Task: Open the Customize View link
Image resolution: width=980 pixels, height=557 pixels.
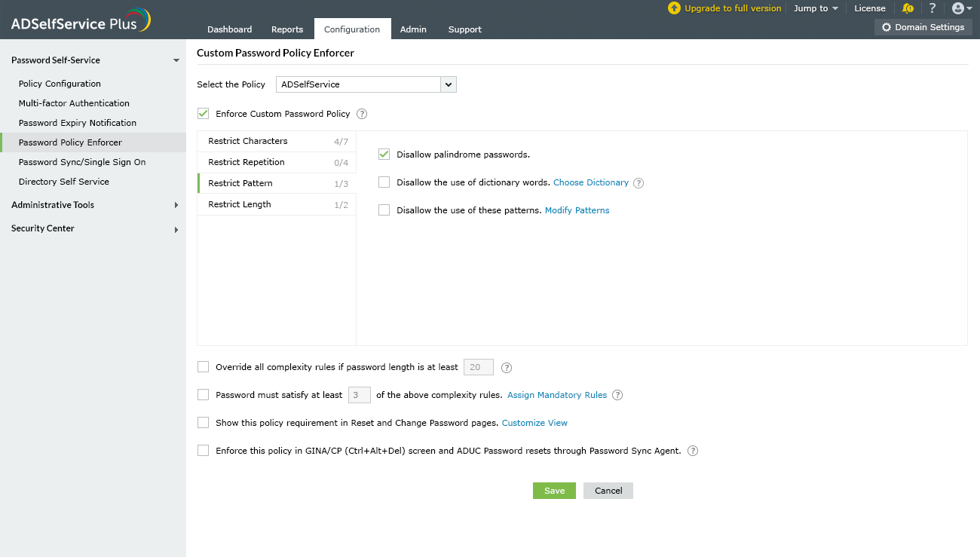Action: [x=534, y=423]
